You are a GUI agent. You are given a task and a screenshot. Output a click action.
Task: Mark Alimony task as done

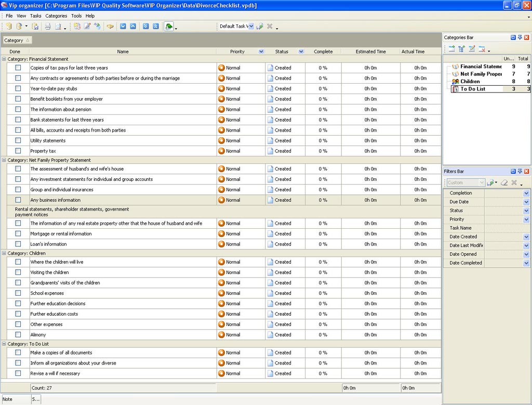coord(18,335)
